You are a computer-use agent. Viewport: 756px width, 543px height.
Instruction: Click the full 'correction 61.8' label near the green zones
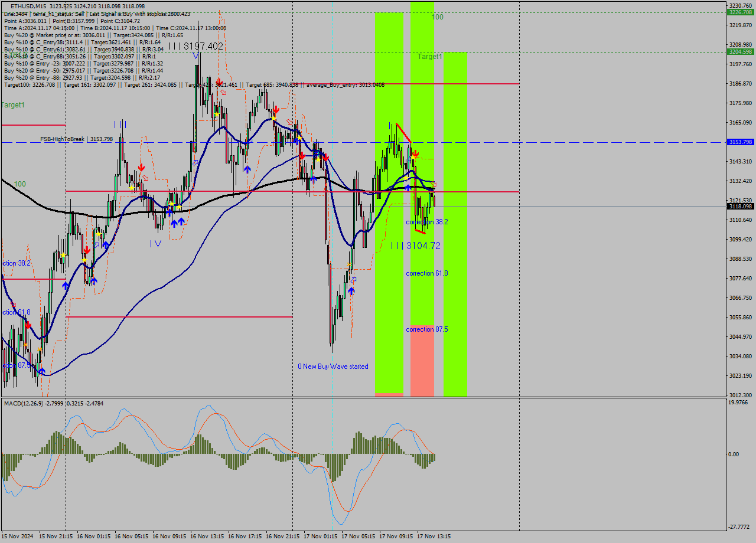click(x=427, y=273)
